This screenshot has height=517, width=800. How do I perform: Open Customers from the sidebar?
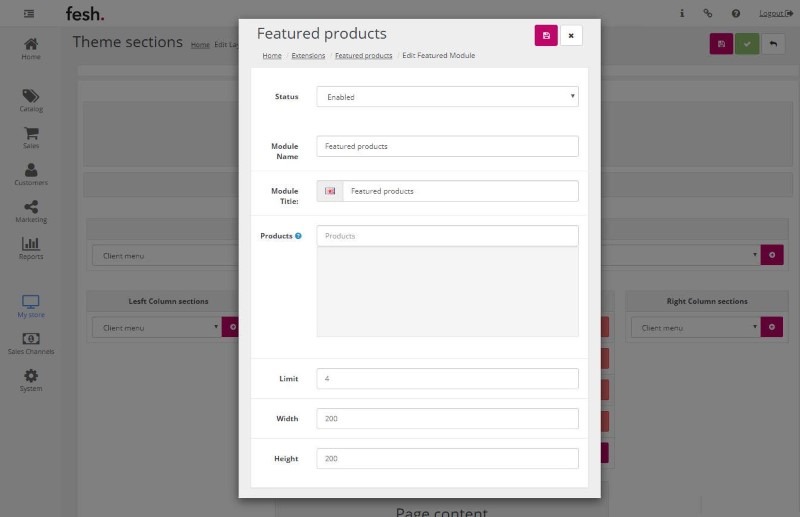click(x=31, y=174)
